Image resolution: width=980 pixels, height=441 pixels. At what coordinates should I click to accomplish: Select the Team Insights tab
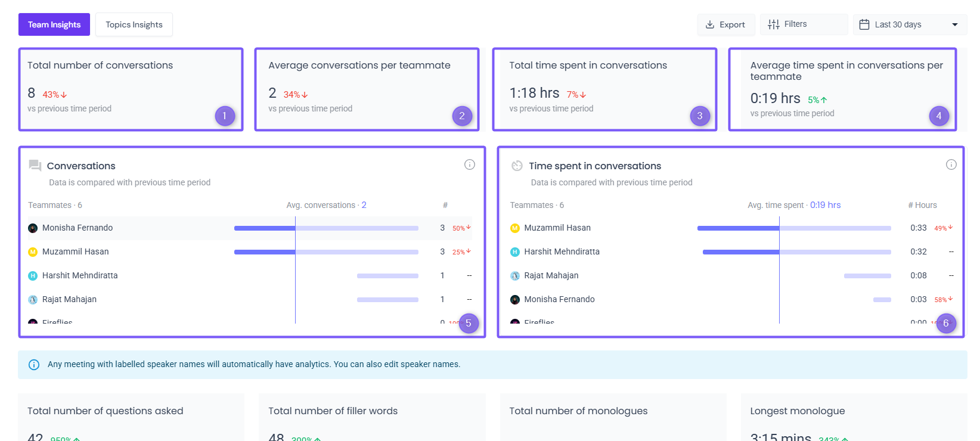pos(54,24)
